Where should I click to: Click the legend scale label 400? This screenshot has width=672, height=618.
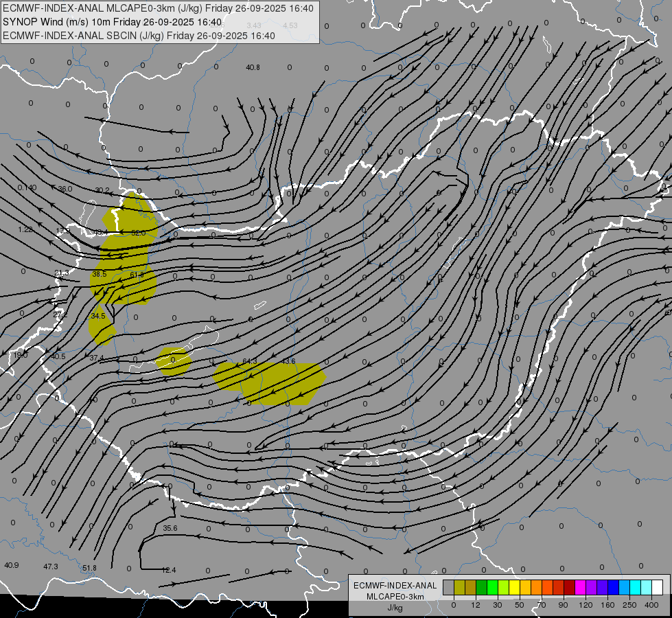pyautogui.click(x=651, y=605)
